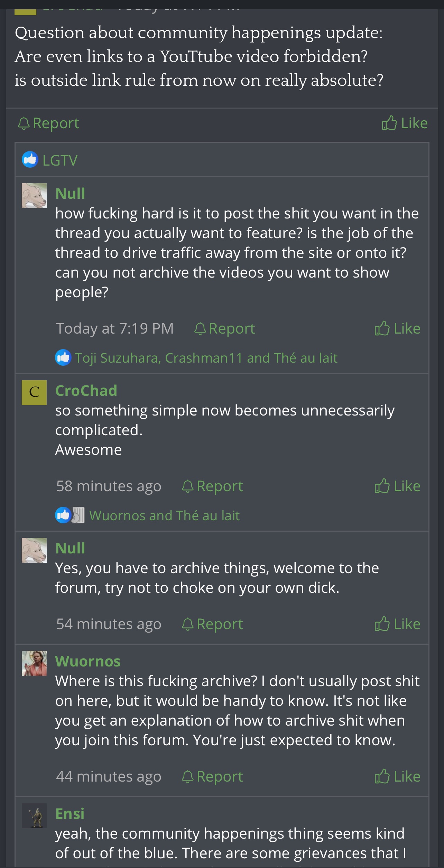Image resolution: width=444 pixels, height=868 pixels.
Task: Click the blue thumbs-up reaction beside LGTV
Action: [x=30, y=159]
